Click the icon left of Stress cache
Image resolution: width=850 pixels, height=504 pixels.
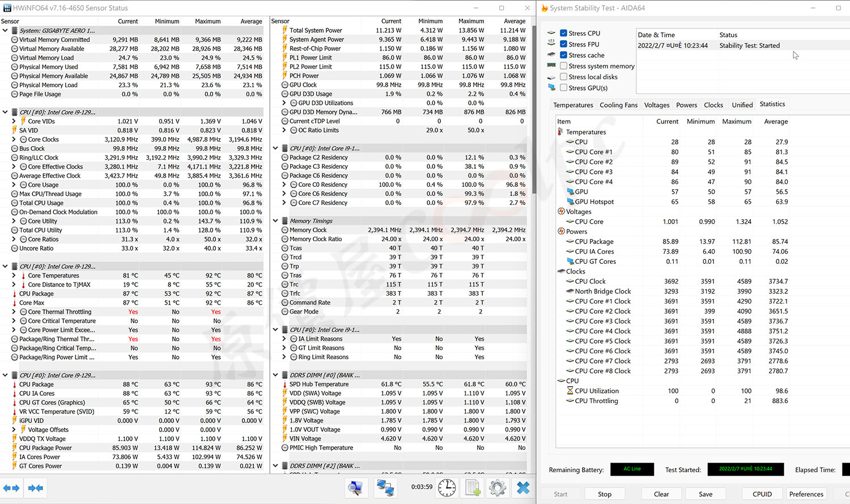pos(551,55)
